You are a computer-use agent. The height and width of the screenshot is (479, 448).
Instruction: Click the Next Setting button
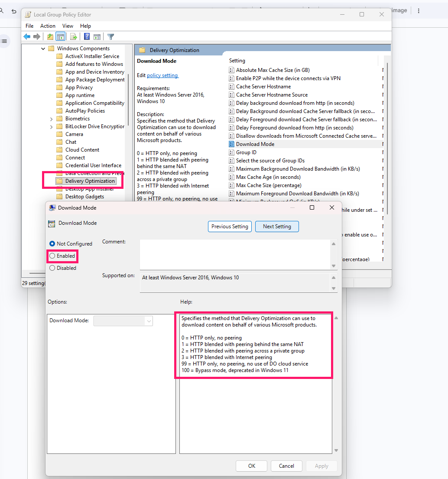tap(277, 227)
